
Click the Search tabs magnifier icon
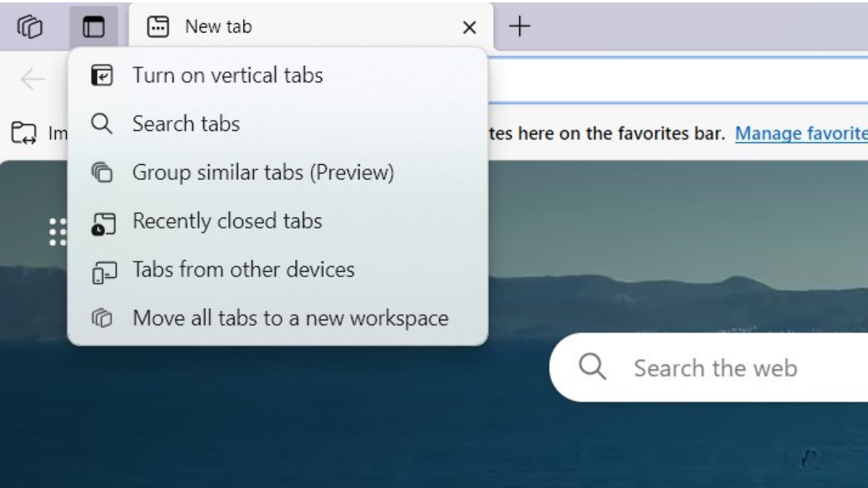click(x=102, y=124)
